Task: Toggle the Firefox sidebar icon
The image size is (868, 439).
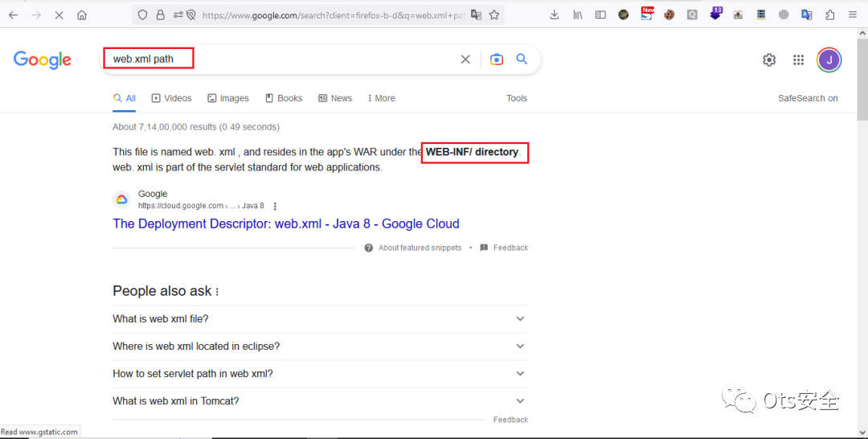Action: [x=600, y=15]
